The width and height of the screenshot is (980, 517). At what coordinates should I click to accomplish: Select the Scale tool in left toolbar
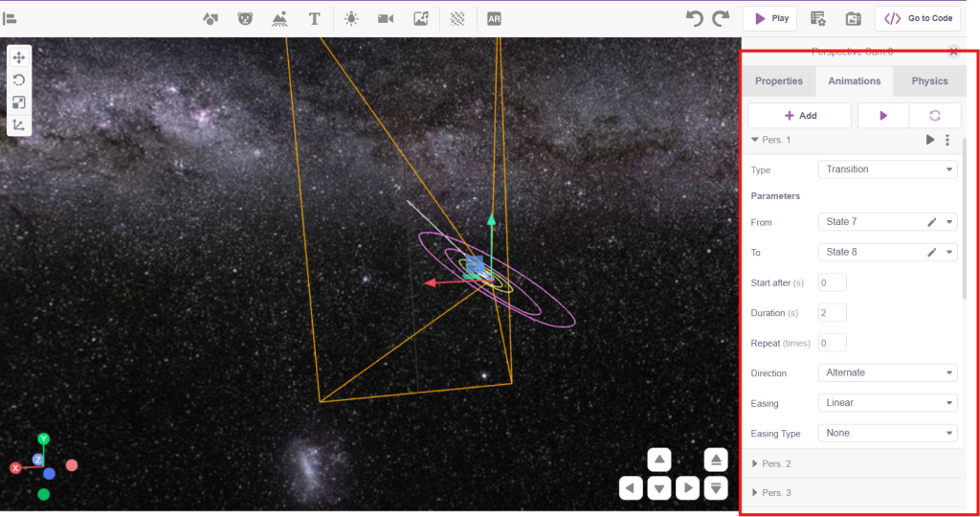point(19,102)
